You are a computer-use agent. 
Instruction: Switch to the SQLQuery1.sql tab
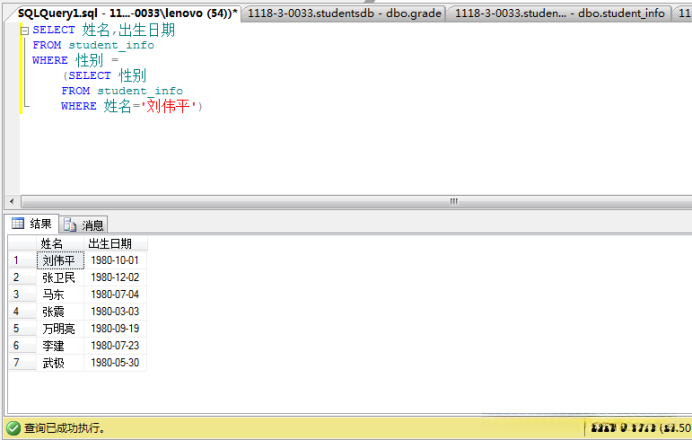coord(127,13)
